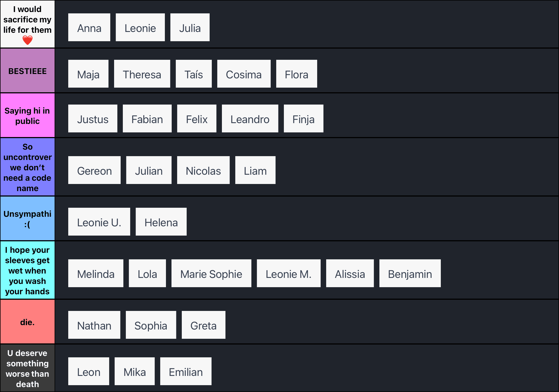This screenshot has width=559, height=392.
Task: Click the purple BESTIEEE tier label
Action: tap(27, 71)
